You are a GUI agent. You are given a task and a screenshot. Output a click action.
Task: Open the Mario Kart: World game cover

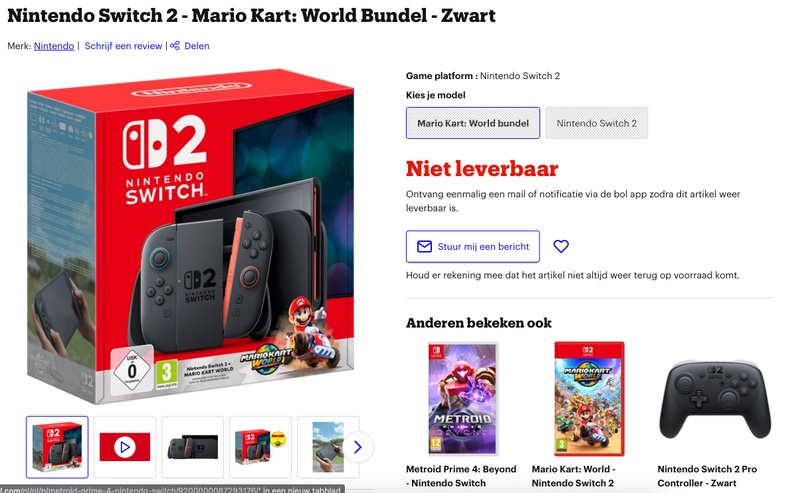point(589,399)
